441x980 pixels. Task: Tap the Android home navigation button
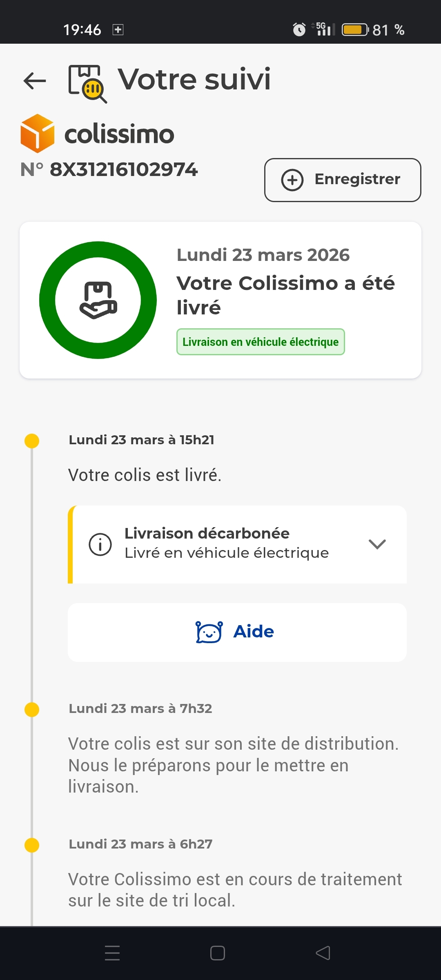coord(218,953)
